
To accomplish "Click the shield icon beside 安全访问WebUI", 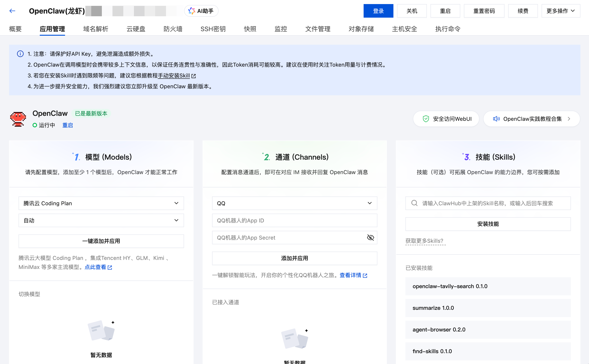I will click(425, 119).
